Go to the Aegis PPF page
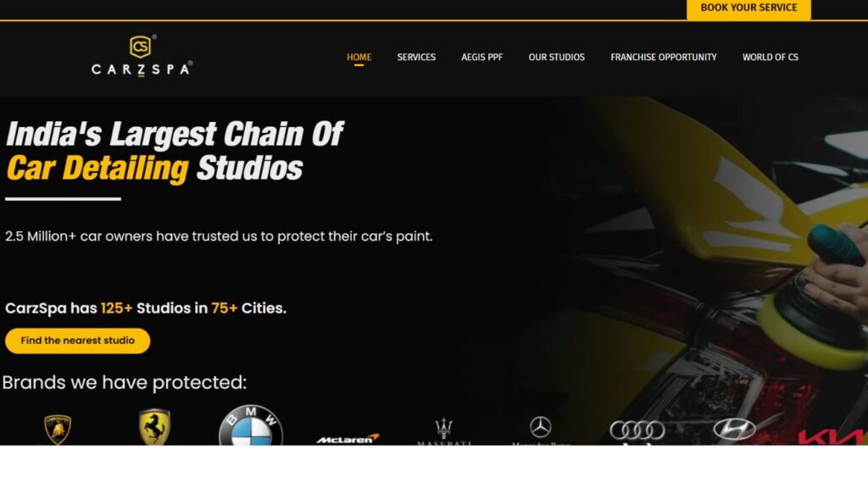This screenshot has height=488, width=868. coord(481,57)
